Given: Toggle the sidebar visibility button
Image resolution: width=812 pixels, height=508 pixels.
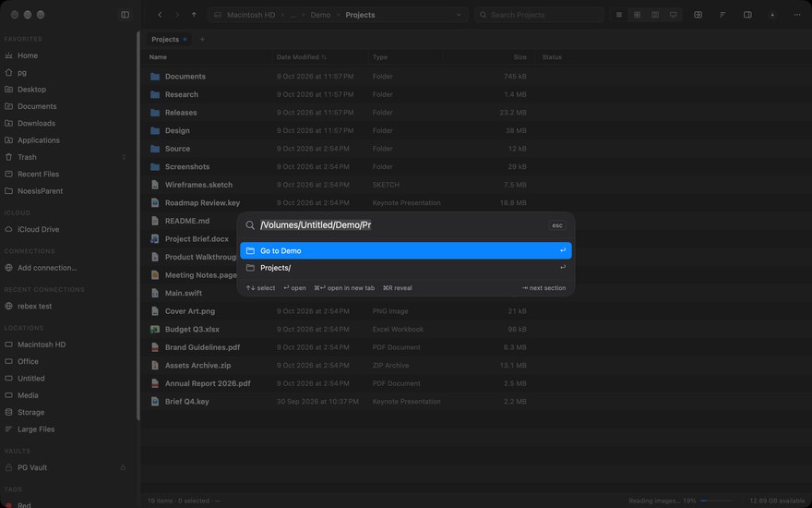Looking at the screenshot, I should click(125, 15).
